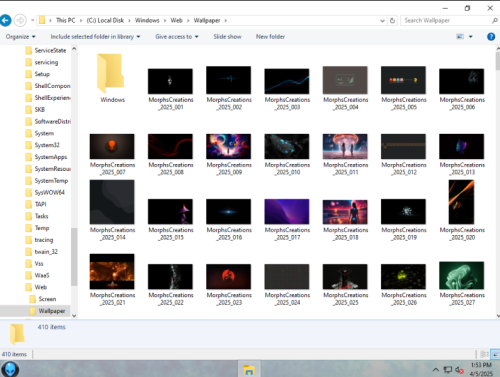Click the New folder button
Image resolution: width=500 pixels, height=377 pixels.
[270, 37]
